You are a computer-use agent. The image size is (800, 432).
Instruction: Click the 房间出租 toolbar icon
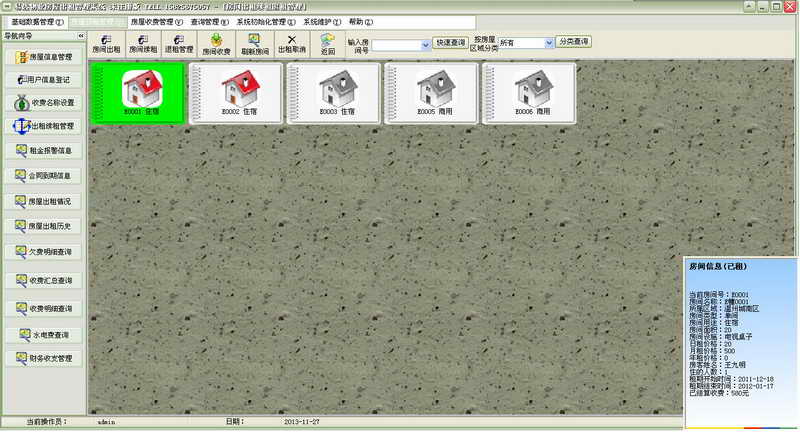[x=106, y=43]
